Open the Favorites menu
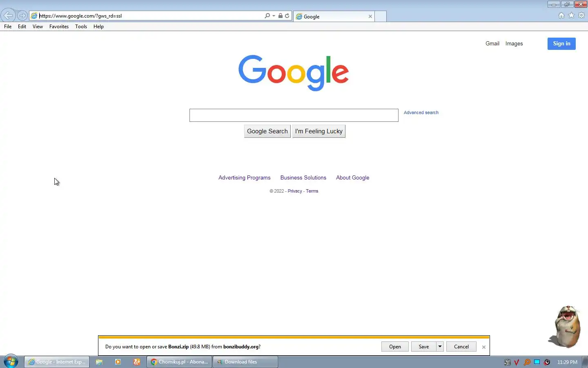The image size is (588, 368). pyautogui.click(x=59, y=27)
